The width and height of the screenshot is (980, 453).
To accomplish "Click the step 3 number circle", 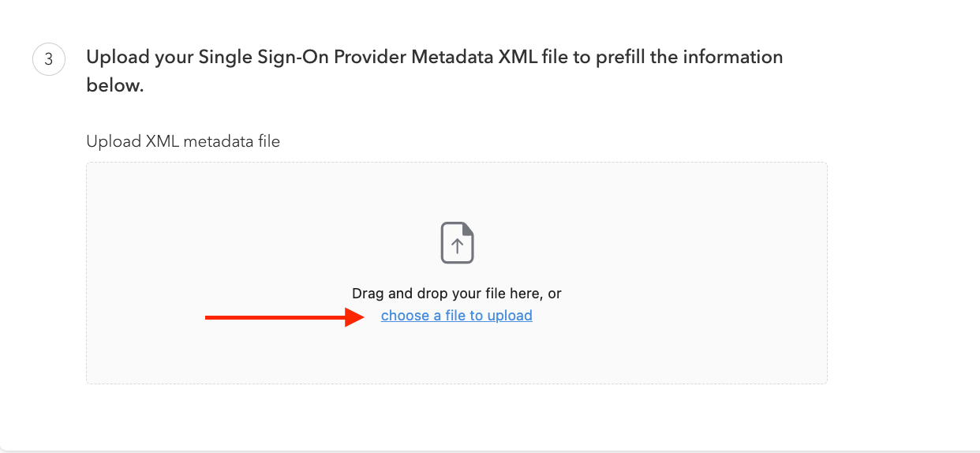I will point(48,59).
